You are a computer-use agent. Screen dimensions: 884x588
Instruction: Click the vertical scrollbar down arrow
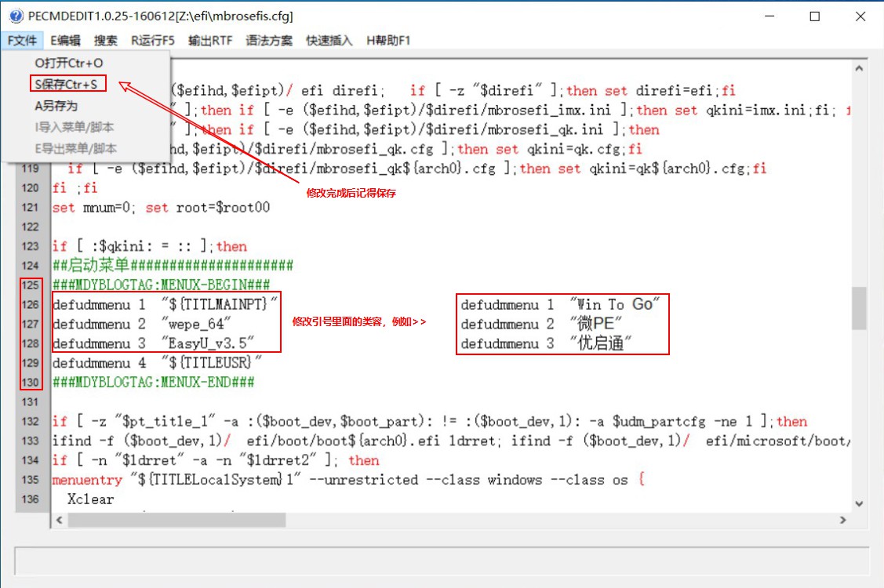860,504
